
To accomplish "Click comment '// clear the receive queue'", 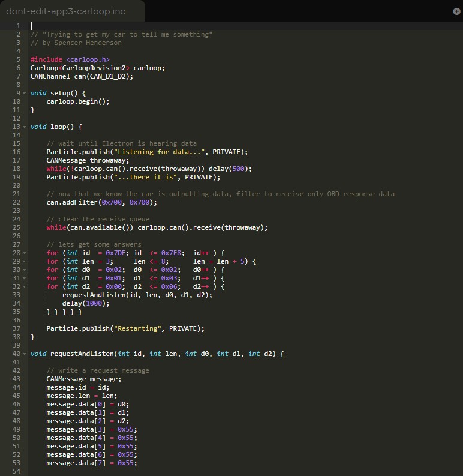I will (x=98, y=219).
